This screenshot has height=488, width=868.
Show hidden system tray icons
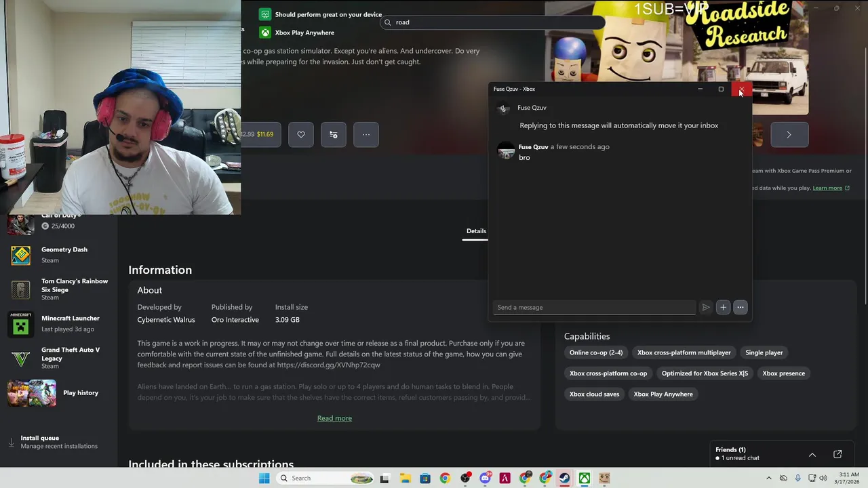click(x=768, y=479)
